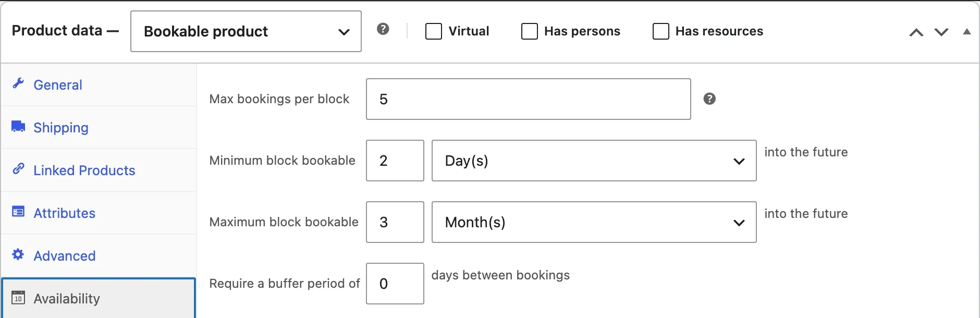This screenshot has height=318, width=980.
Task: Open the Day(s) unit dropdown
Action: click(594, 161)
